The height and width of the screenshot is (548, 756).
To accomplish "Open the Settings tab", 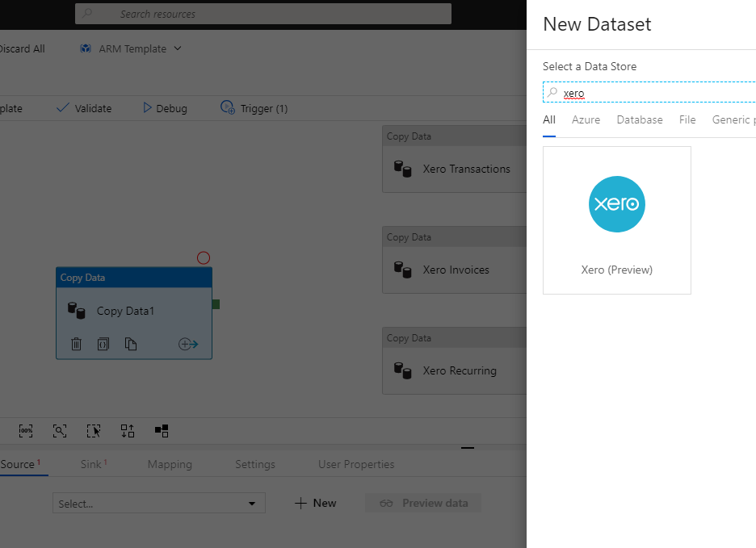I will (255, 464).
